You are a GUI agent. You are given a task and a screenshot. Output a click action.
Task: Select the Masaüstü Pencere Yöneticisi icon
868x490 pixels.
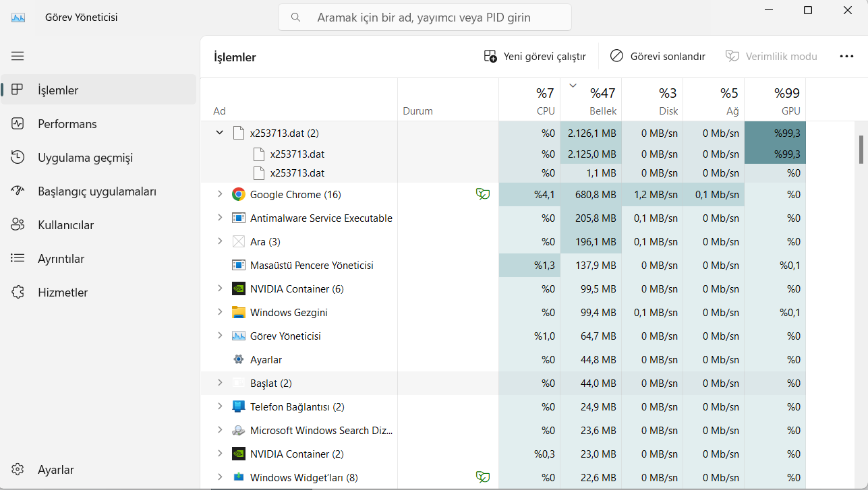pyautogui.click(x=238, y=266)
